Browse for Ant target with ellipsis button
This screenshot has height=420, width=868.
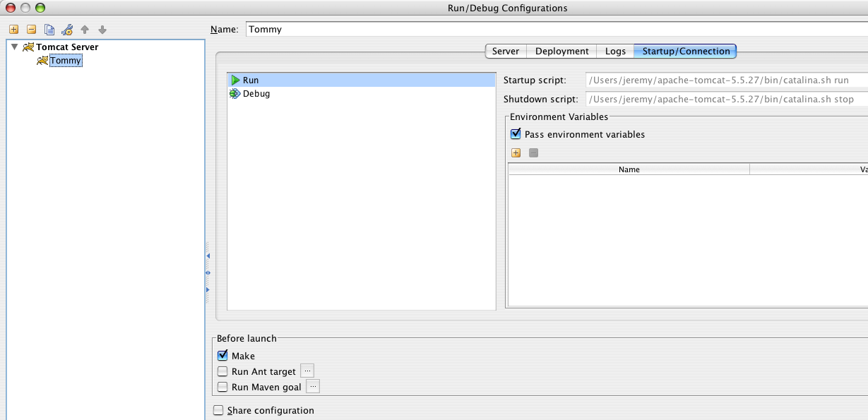tap(307, 371)
